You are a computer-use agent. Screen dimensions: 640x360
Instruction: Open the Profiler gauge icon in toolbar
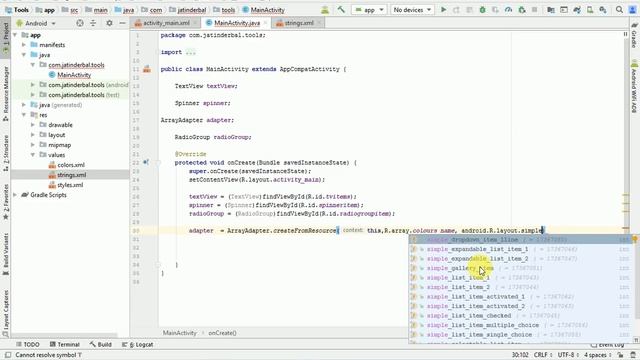pos(508,9)
